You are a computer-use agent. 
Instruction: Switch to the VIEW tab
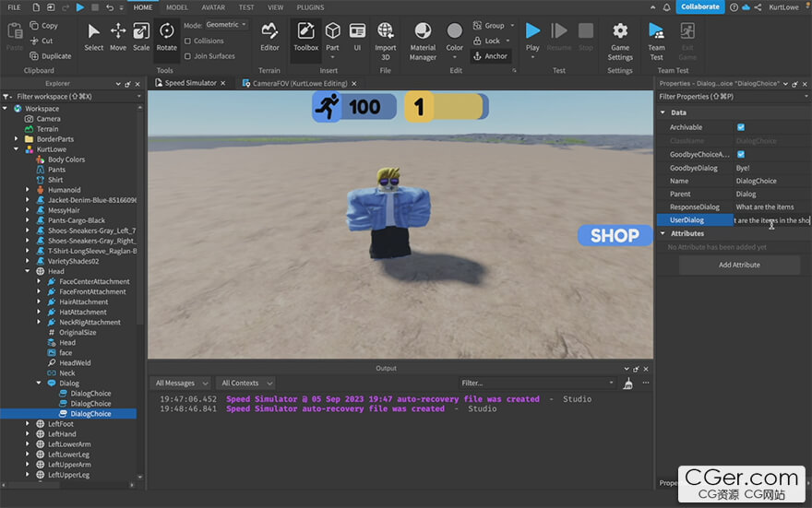click(276, 7)
